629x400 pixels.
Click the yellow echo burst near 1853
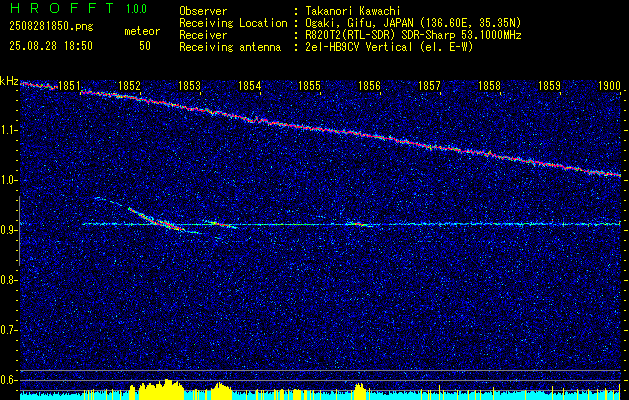click(x=221, y=392)
